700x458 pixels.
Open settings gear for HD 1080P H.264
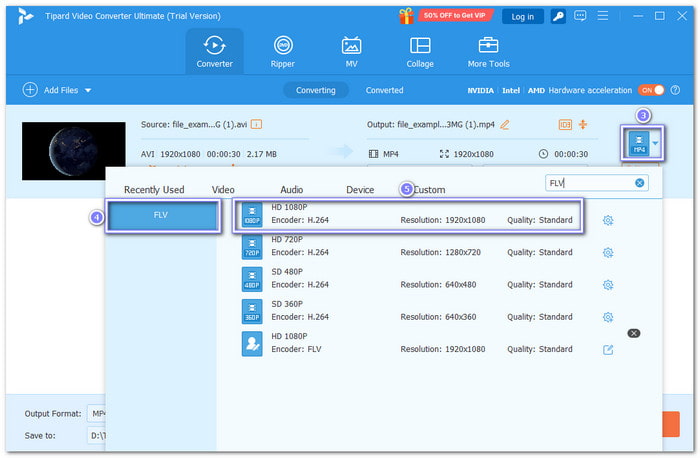click(x=608, y=220)
